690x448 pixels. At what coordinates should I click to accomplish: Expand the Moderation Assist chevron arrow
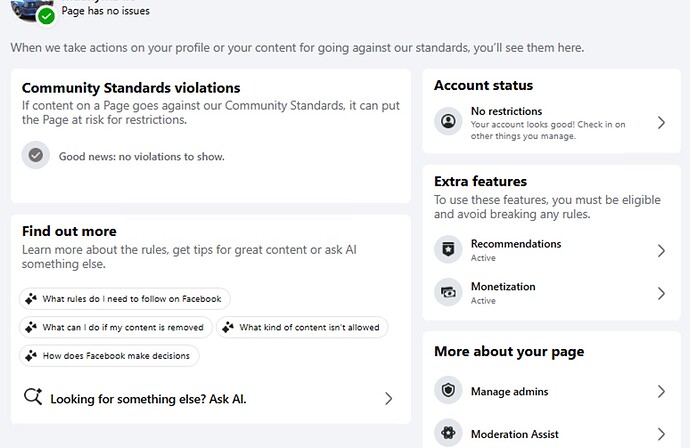tap(661, 434)
